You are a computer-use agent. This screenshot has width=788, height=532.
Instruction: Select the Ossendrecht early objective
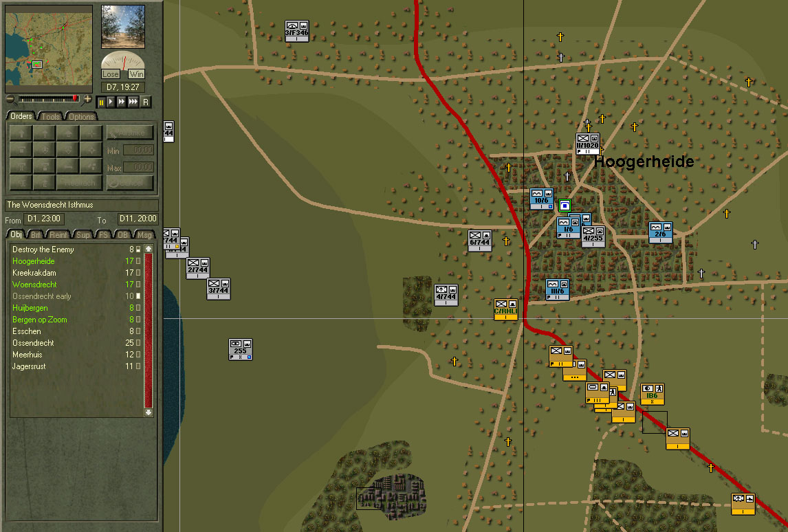tap(76, 296)
